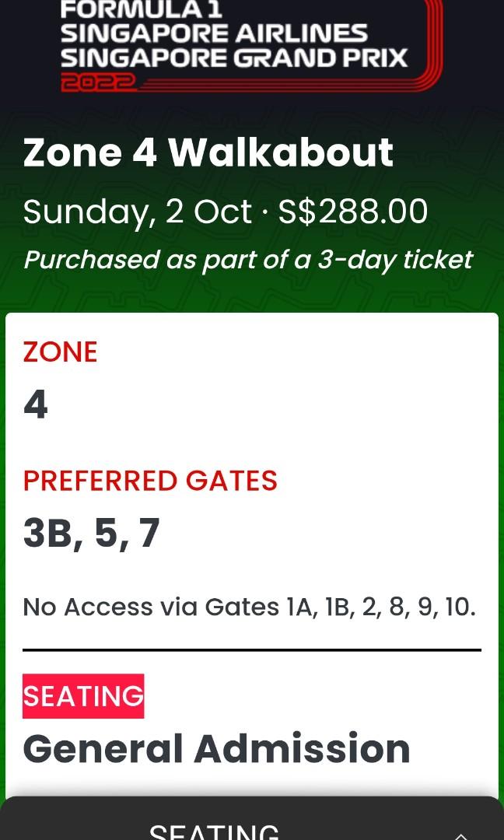This screenshot has height=840, width=504.
Task: Click the S$288.00 price label
Action: pyautogui.click(x=352, y=210)
